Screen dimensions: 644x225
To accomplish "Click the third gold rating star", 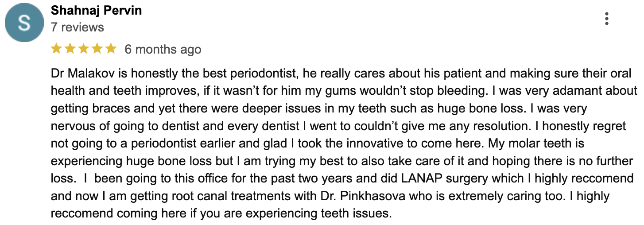I will [x=84, y=49].
